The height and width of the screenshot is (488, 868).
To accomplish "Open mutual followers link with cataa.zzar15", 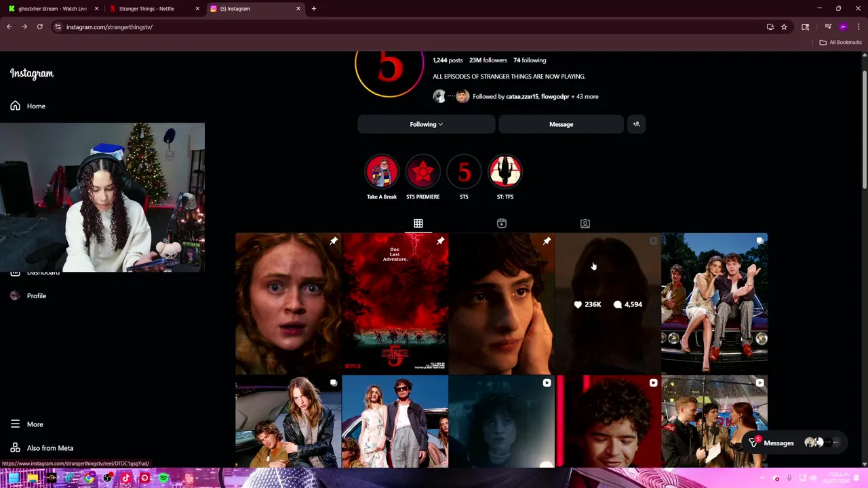I will click(535, 96).
